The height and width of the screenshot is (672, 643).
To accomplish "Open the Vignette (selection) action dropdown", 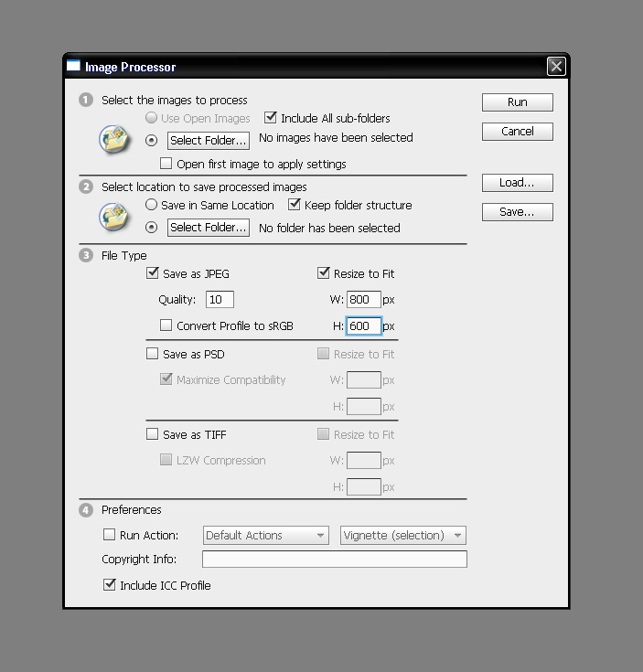I will pyautogui.click(x=403, y=535).
